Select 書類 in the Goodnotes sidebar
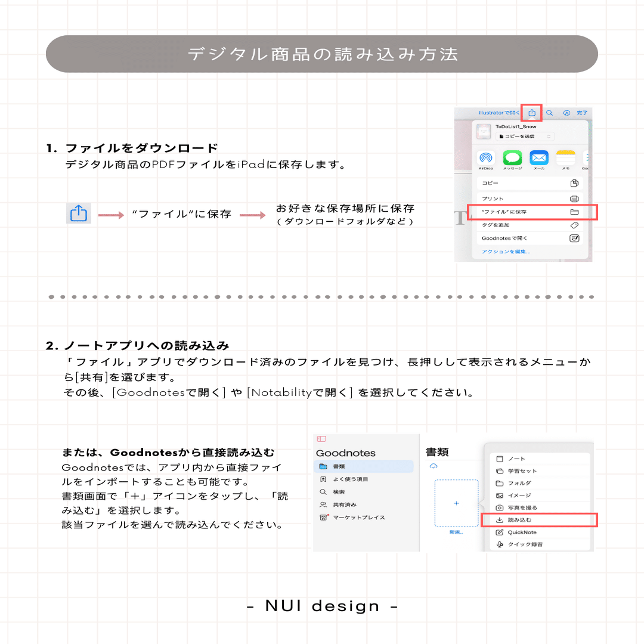The height and width of the screenshot is (644, 644). pyautogui.click(x=364, y=466)
